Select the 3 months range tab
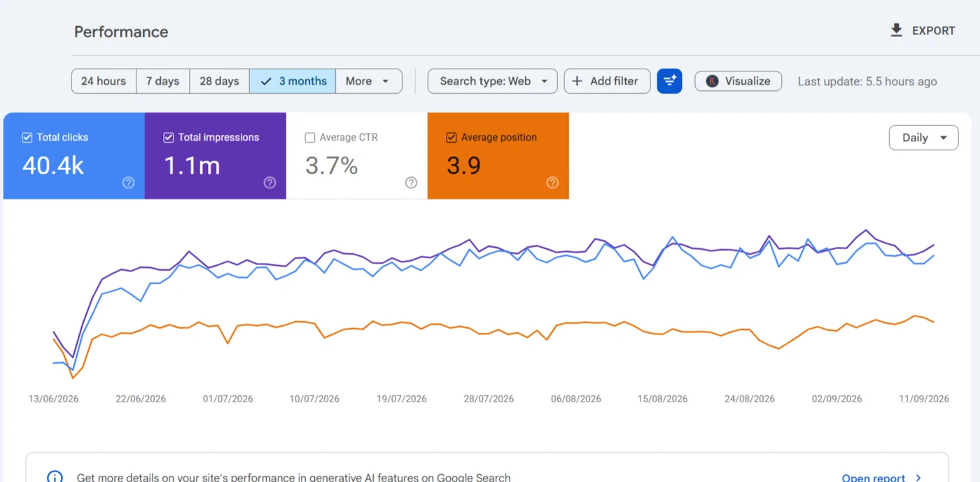The image size is (980, 482). (x=293, y=81)
